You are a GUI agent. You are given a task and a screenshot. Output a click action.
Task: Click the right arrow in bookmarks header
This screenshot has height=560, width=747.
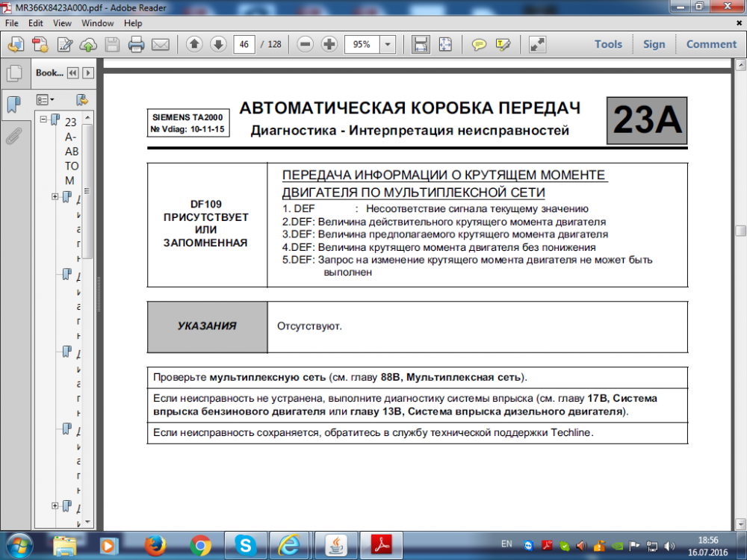pyautogui.click(x=88, y=73)
